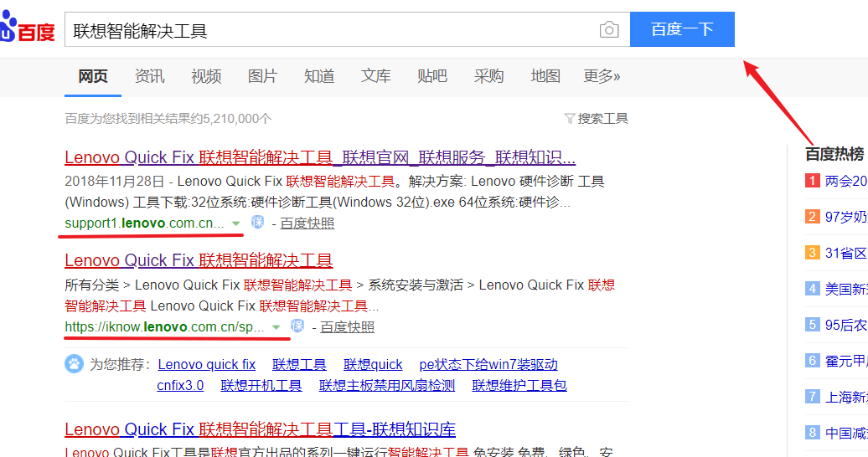
Task: Click result count text 百度为您找到相关结果约5,210,000个
Action: pos(168,118)
